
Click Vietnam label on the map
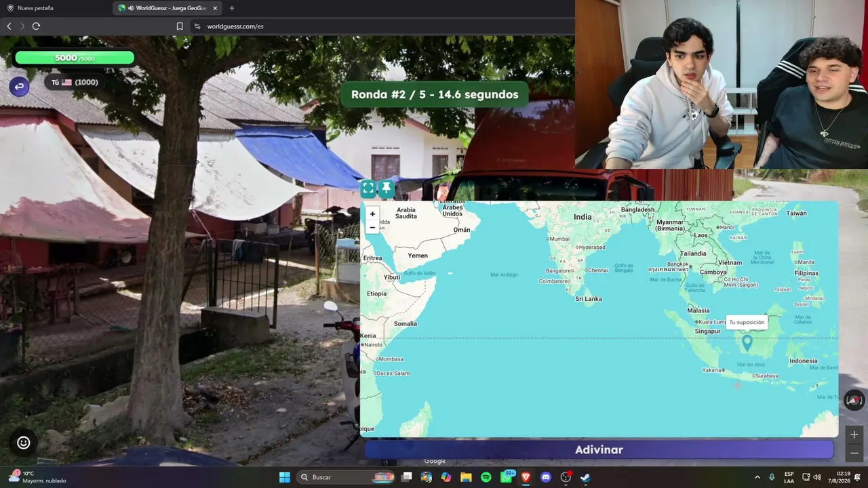pos(730,262)
